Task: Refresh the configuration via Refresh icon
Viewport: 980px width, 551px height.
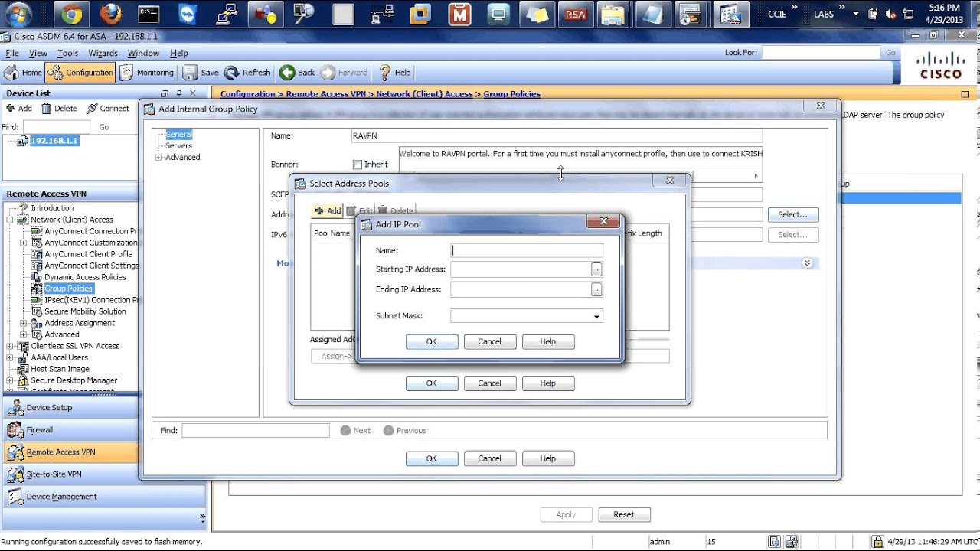Action: (248, 73)
